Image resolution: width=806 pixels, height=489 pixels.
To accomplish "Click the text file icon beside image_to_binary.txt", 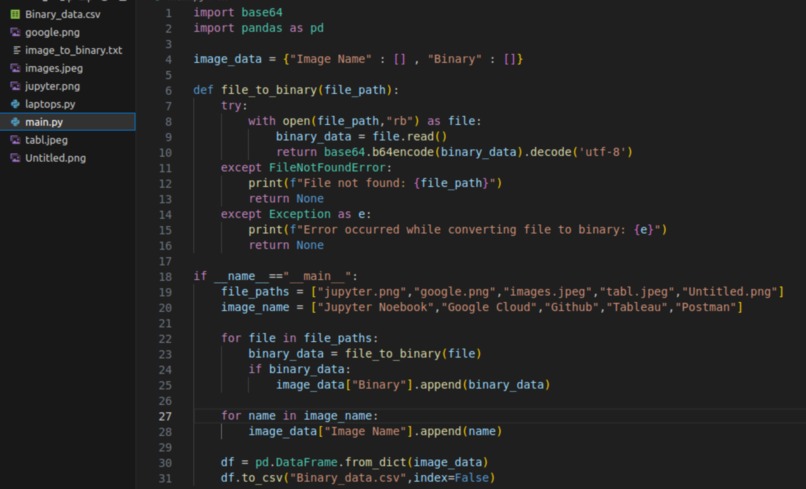I will [x=16, y=50].
